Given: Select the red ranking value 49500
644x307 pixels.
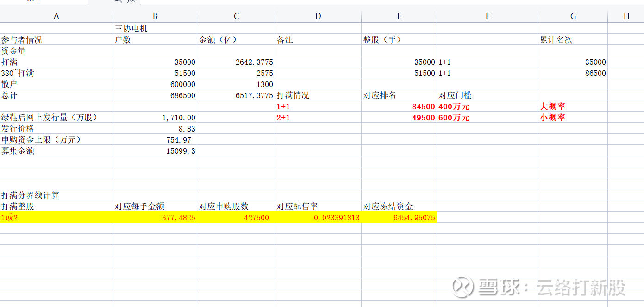Looking at the screenshot, I should click(x=399, y=117).
